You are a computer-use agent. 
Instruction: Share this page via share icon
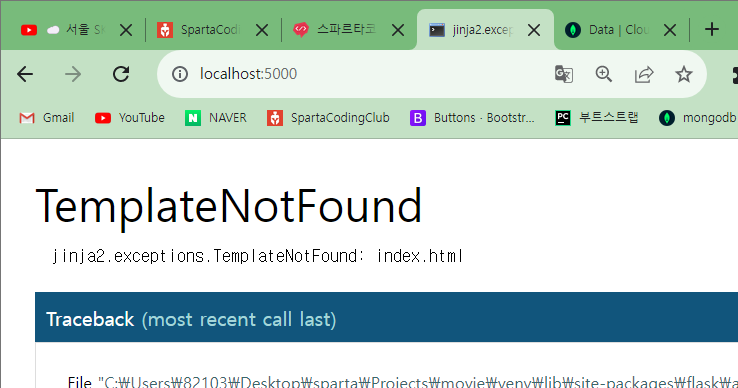644,74
